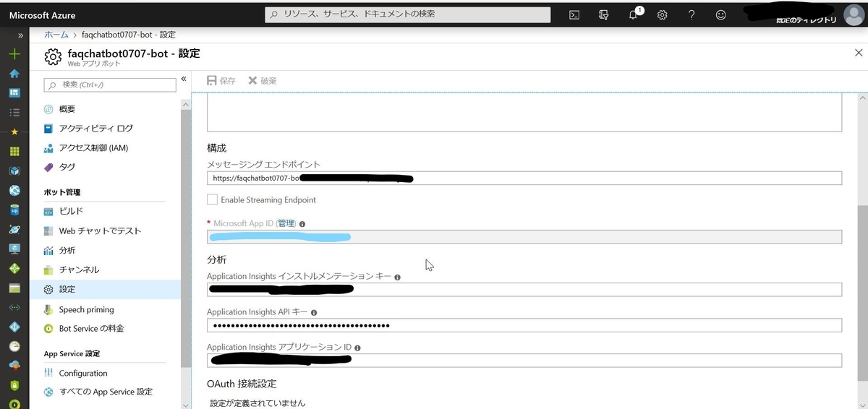This screenshot has height=409, width=868.
Task: Open 分析 item in the resource menu
Action: (105, 251)
